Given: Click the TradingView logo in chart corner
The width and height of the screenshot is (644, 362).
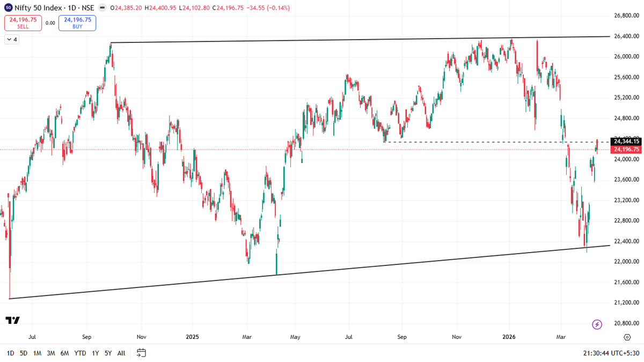Looking at the screenshot, I should pyautogui.click(x=13, y=320).
